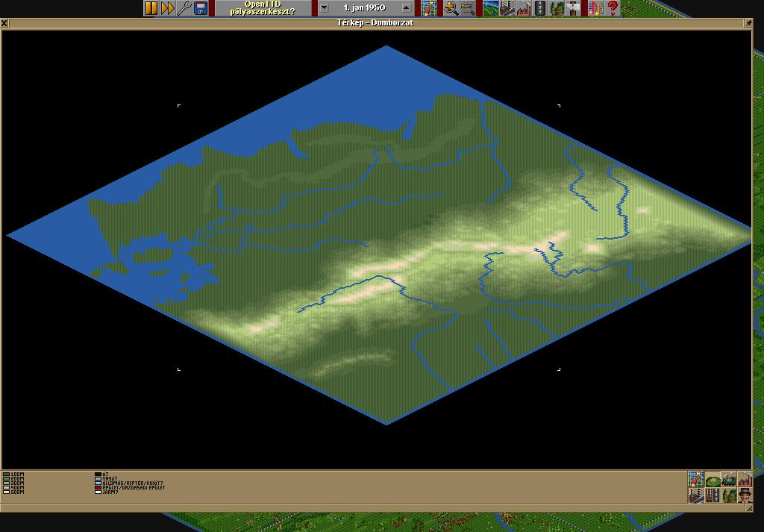The width and height of the screenshot is (764, 532).
Task: Open the map from the toolbar map icon
Action: [x=429, y=7]
